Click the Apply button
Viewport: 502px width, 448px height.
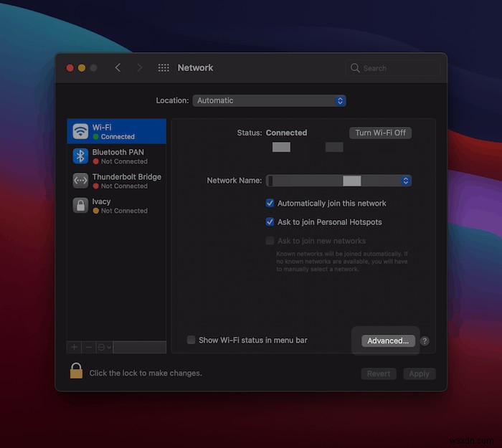click(419, 373)
